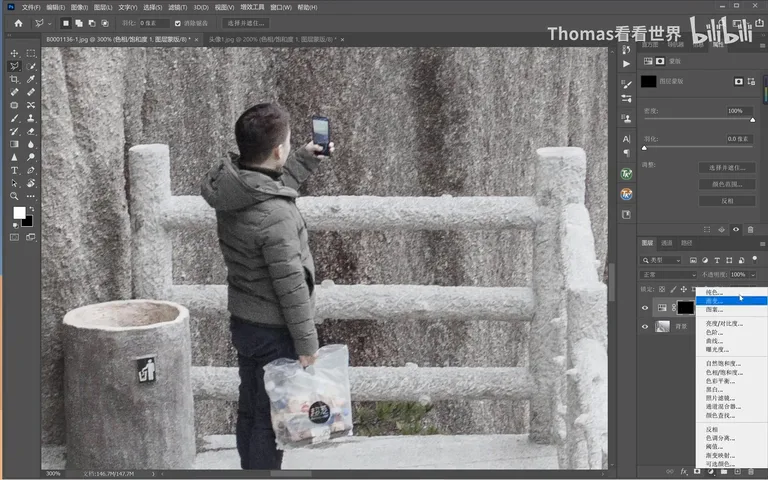The height and width of the screenshot is (480, 768).
Task: Select the Eyedropper tool
Action: (x=31, y=79)
